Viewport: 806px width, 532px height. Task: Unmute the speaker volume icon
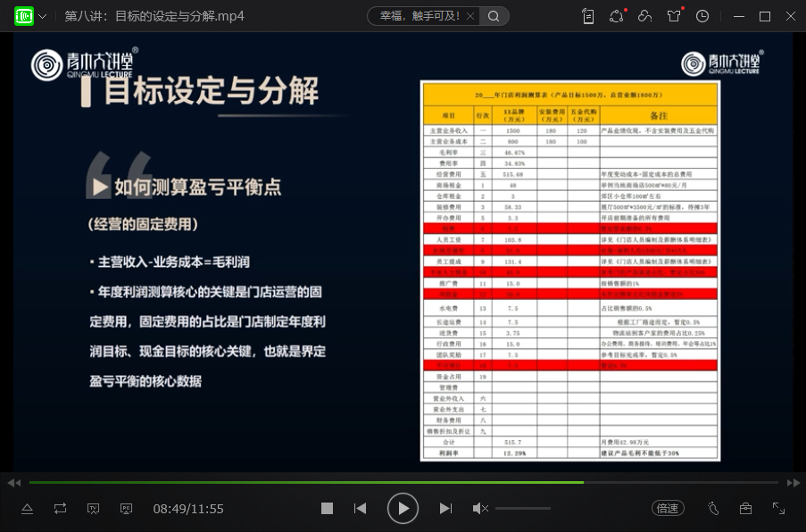point(480,509)
